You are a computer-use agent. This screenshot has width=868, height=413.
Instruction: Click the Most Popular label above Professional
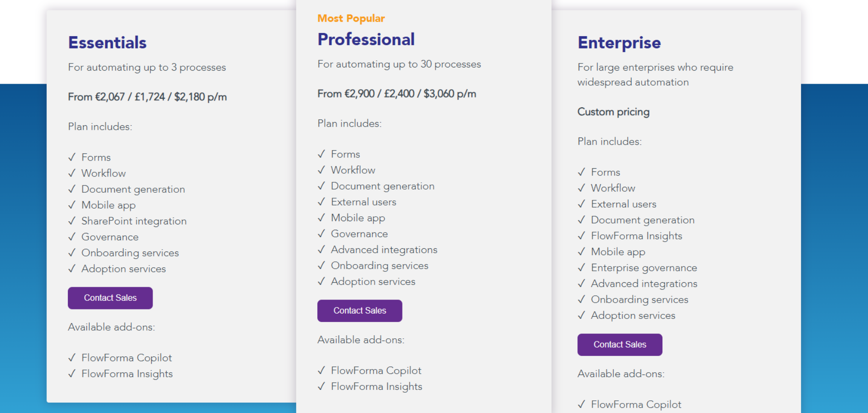tap(351, 18)
